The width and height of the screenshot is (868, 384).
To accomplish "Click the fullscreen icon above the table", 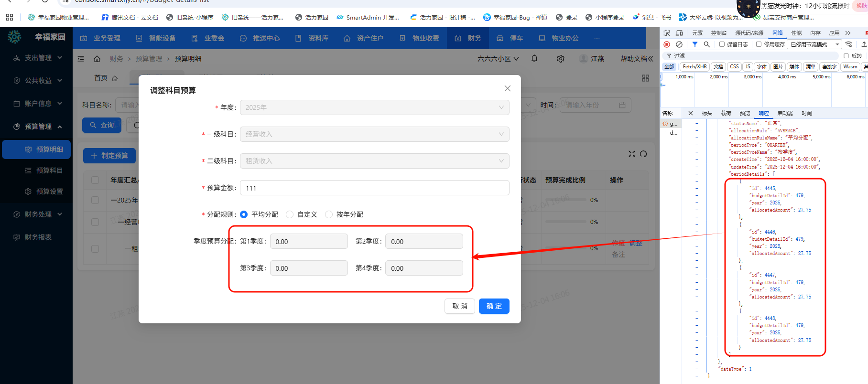I will 632,154.
